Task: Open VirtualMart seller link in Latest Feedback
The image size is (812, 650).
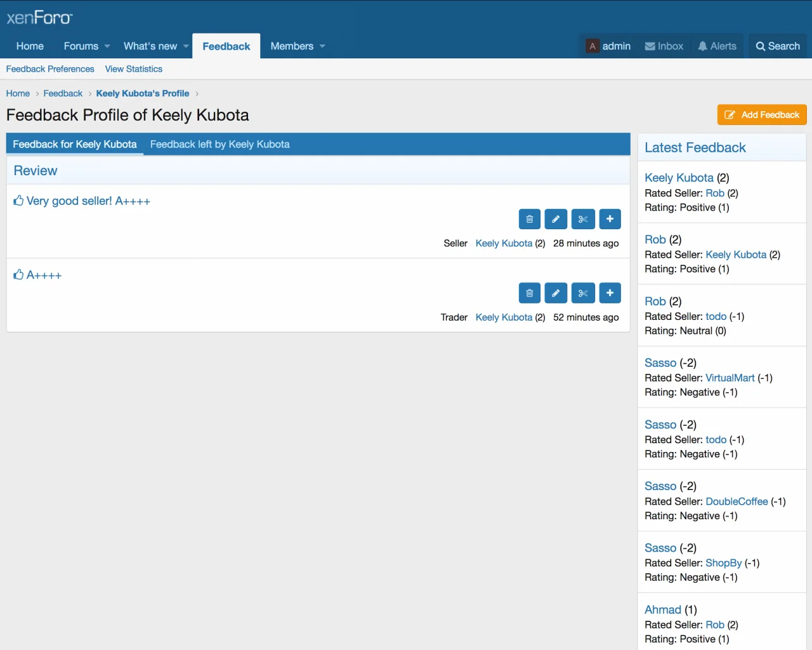Action: click(x=730, y=378)
